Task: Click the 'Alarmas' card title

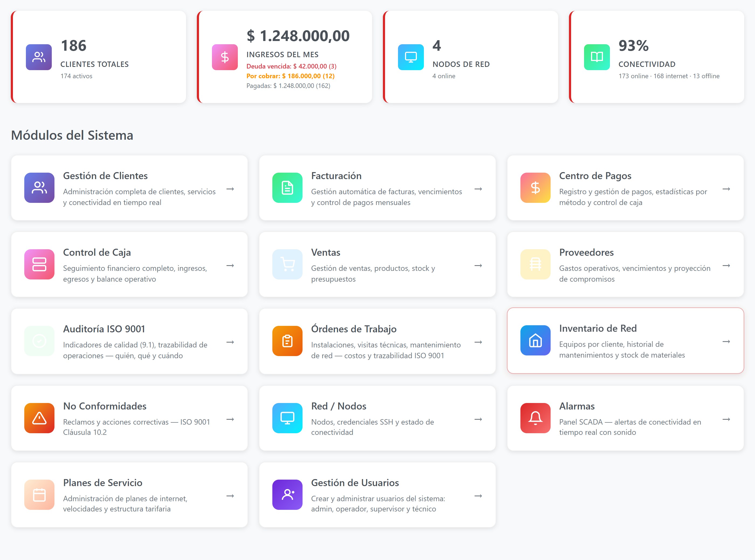Action: click(x=577, y=406)
